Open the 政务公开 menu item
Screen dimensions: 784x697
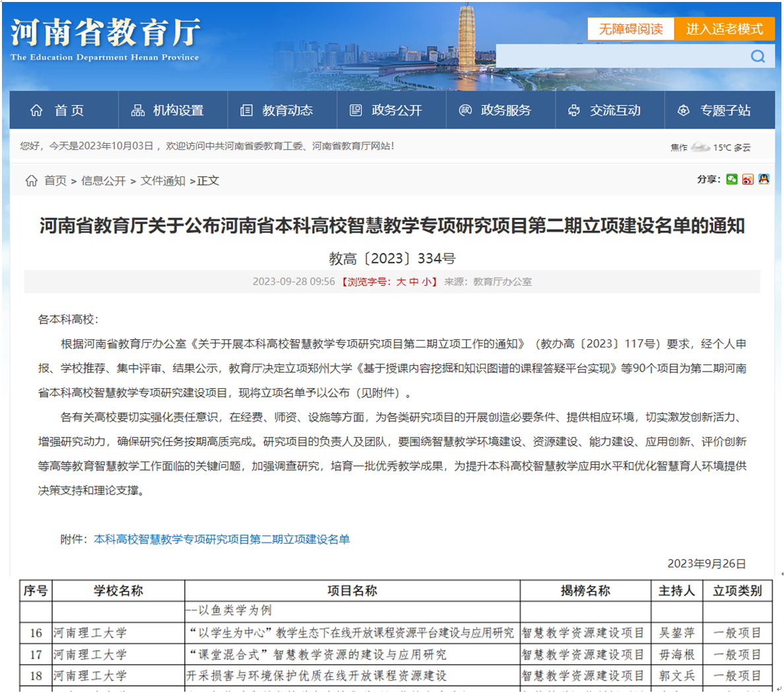pos(386,110)
